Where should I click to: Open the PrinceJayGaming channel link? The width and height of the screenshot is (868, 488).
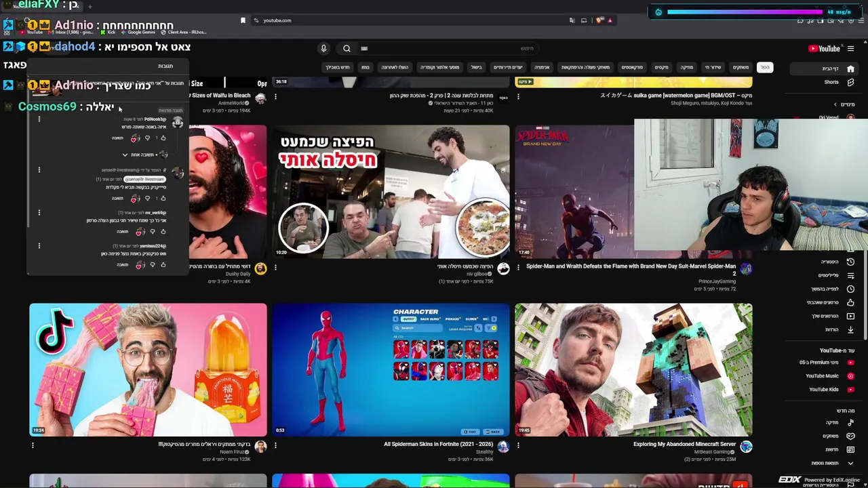[x=717, y=281]
